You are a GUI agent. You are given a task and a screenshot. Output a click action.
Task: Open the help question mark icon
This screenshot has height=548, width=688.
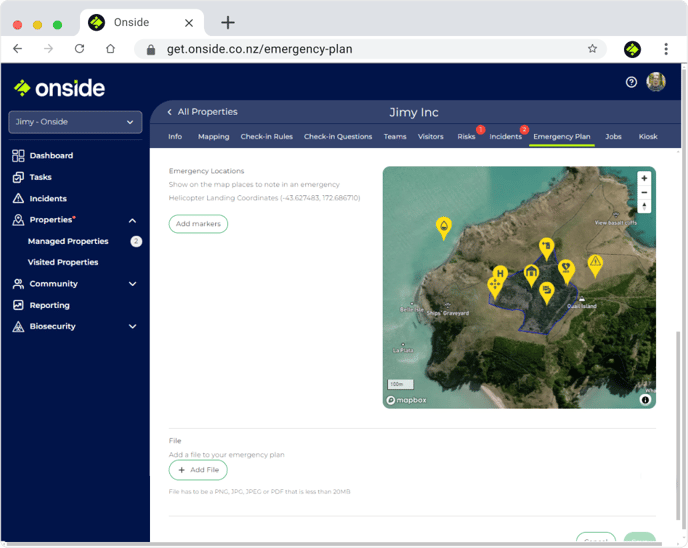coord(631,82)
